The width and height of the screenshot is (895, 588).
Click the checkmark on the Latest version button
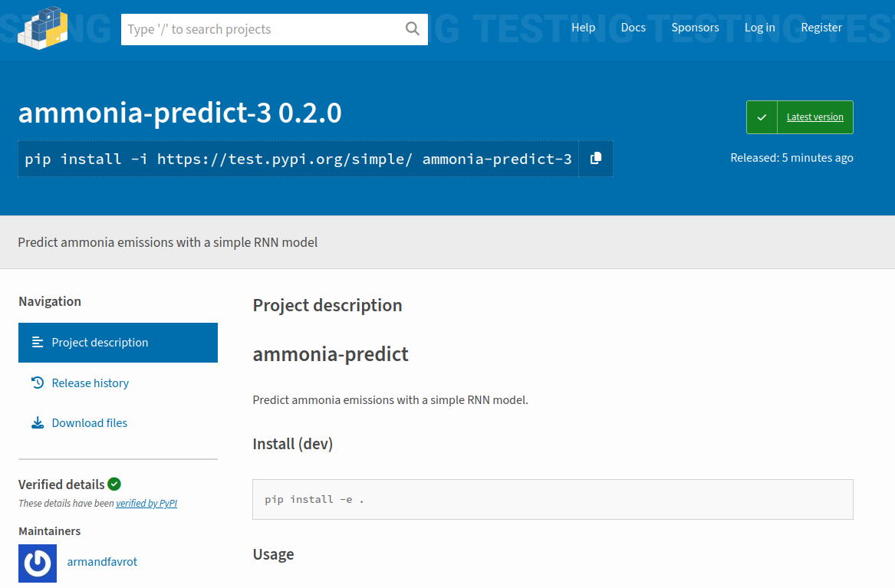(x=762, y=117)
